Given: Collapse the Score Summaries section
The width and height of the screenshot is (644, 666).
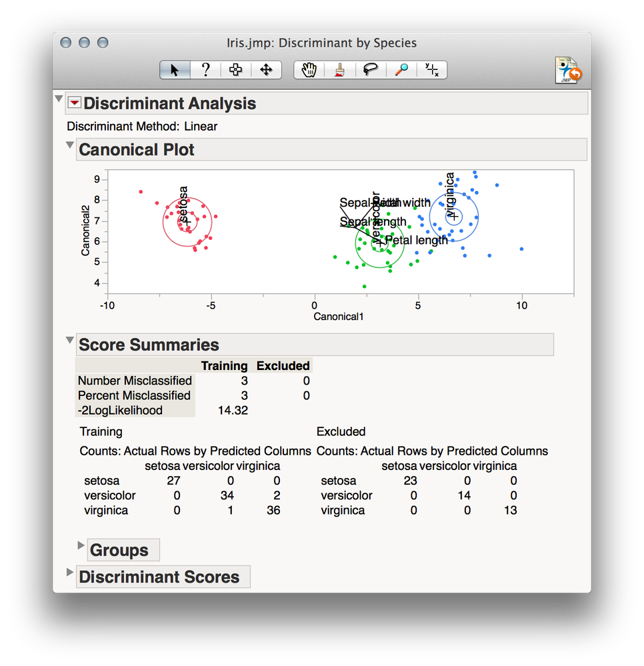Looking at the screenshot, I should [70, 340].
